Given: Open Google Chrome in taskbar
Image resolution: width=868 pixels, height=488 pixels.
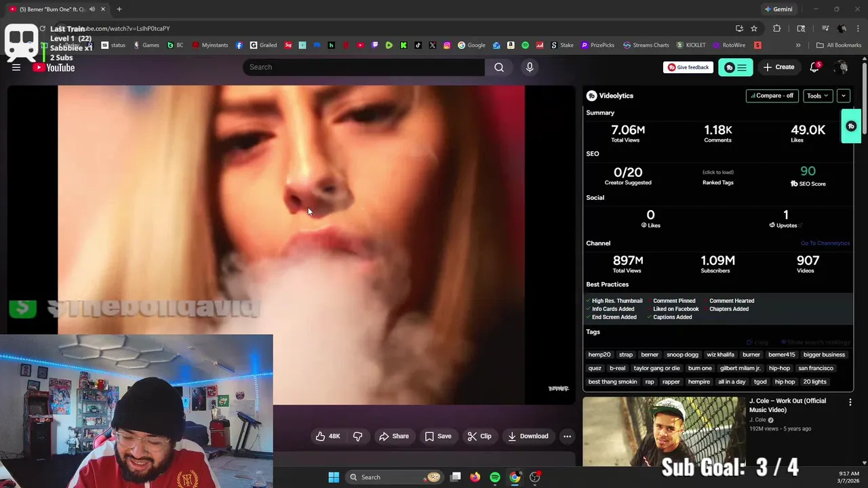Looking at the screenshot, I should pyautogui.click(x=515, y=477).
